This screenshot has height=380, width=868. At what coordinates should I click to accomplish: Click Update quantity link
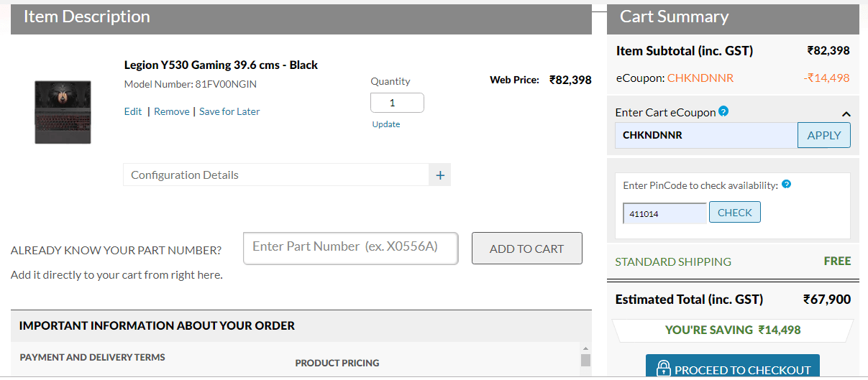click(x=386, y=124)
